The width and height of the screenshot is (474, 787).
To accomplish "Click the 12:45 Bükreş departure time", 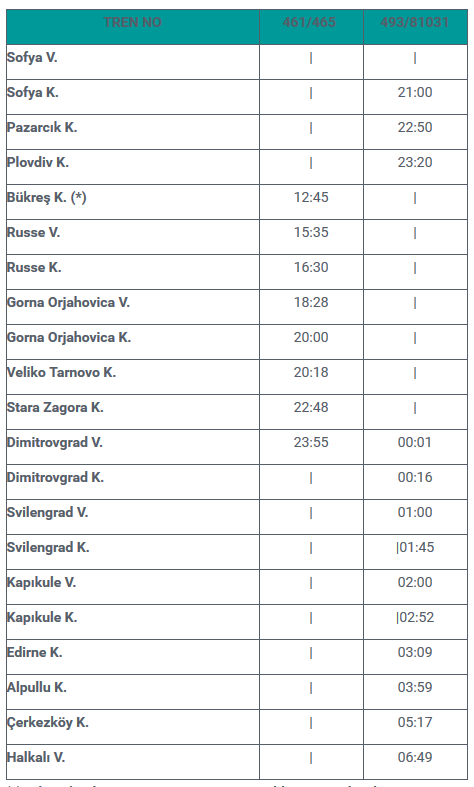I will point(311,197).
